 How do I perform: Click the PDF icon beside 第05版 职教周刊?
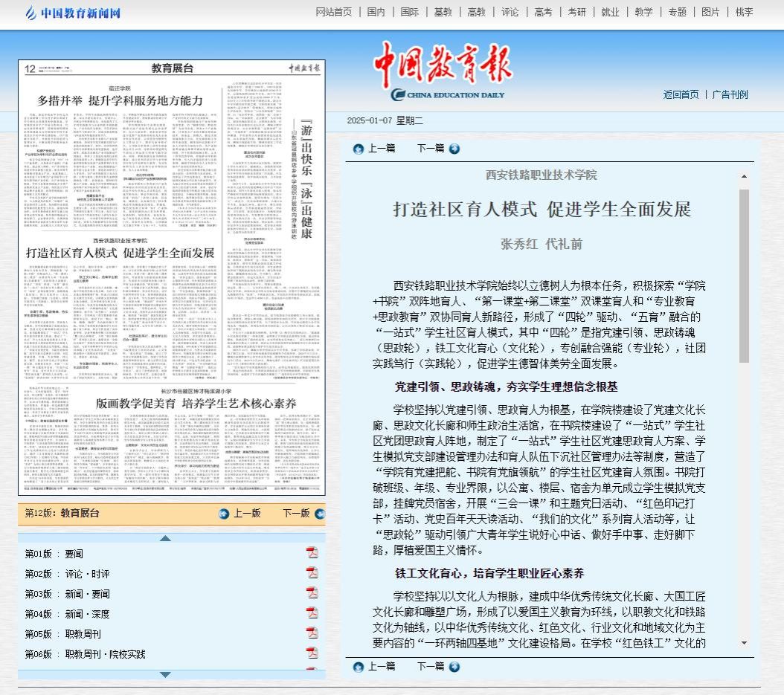pos(312,633)
